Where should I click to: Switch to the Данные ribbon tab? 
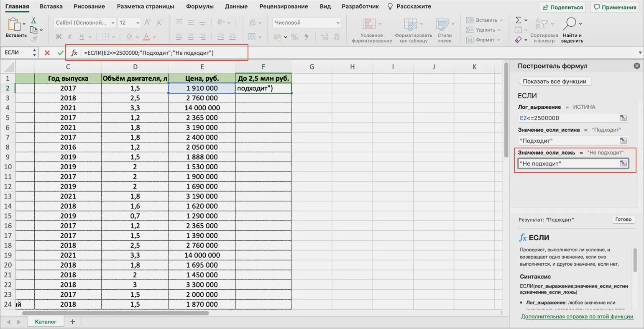click(236, 6)
